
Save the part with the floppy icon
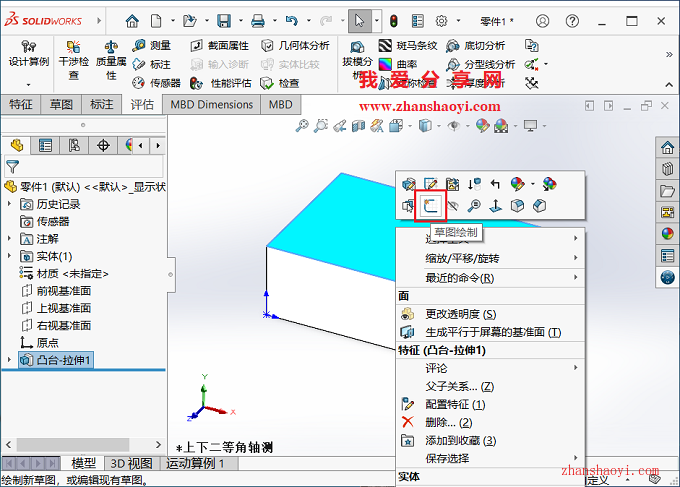(224, 20)
